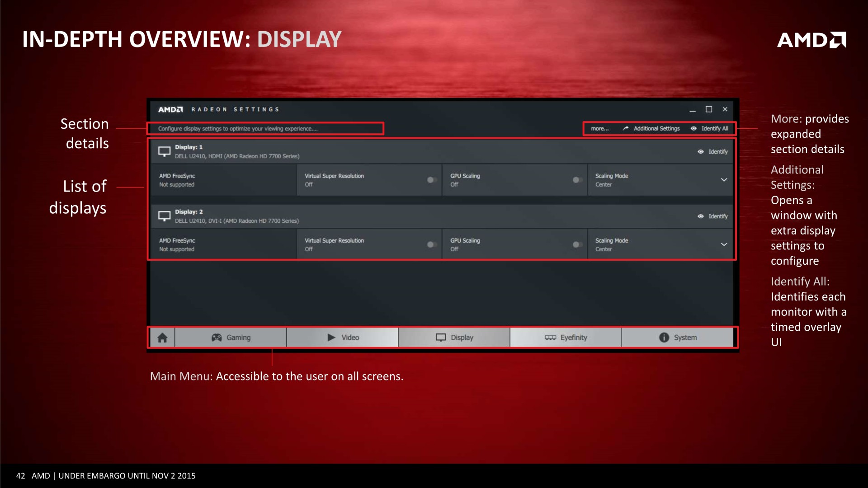Enable Virtual Super Resolution for Display 2
868x488 pixels.
[x=431, y=244]
